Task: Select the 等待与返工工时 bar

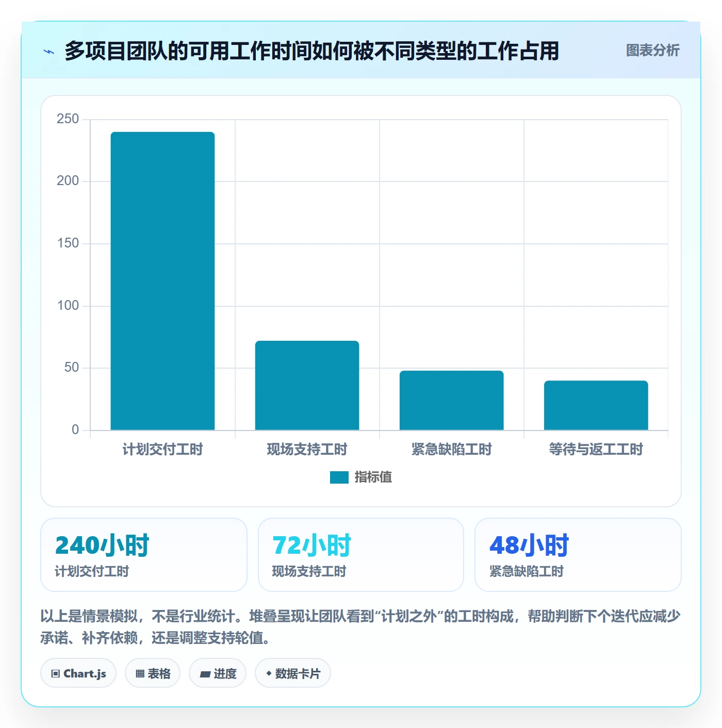Action: 596,405
